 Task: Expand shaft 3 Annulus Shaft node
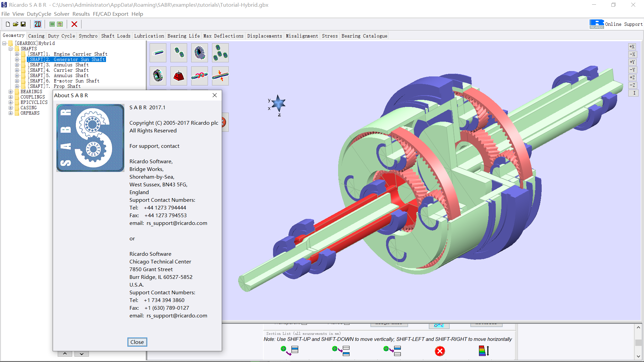pyautogui.click(x=17, y=65)
